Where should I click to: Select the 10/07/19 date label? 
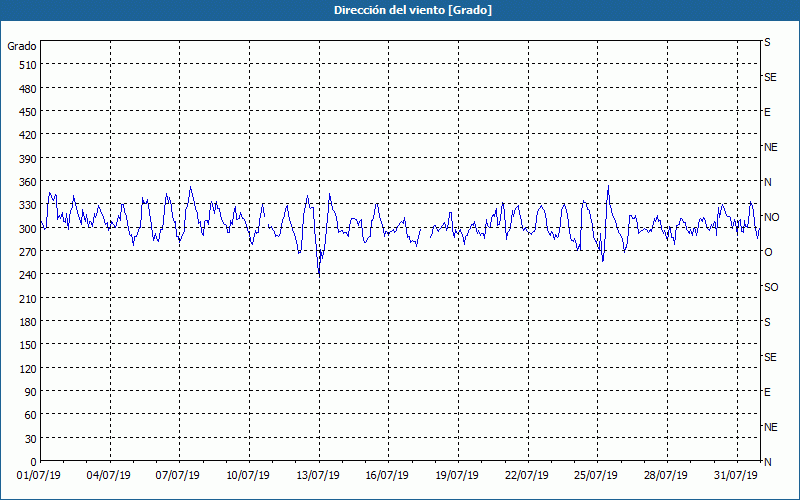(248, 476)
